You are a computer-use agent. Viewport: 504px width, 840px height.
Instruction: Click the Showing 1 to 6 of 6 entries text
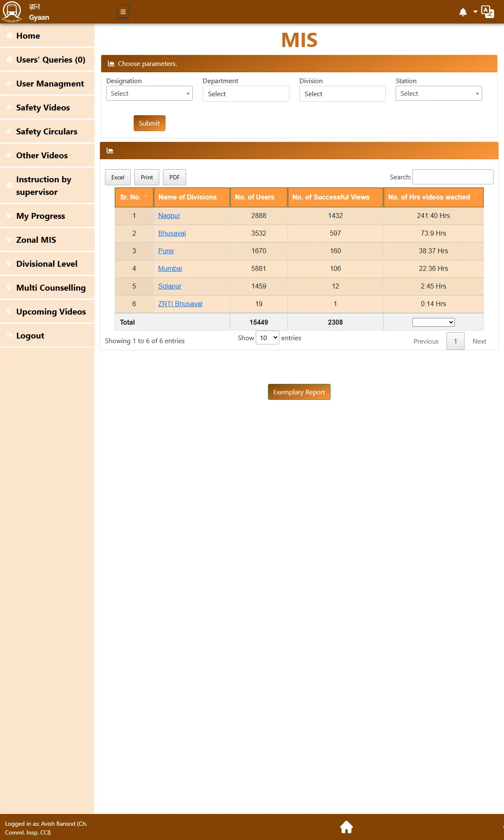pos(145,341)
